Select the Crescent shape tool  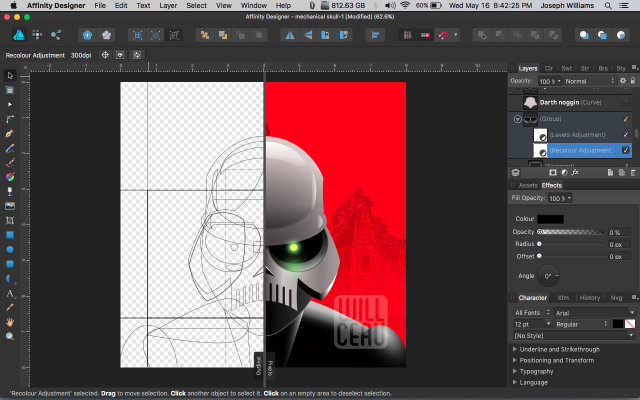10,278
